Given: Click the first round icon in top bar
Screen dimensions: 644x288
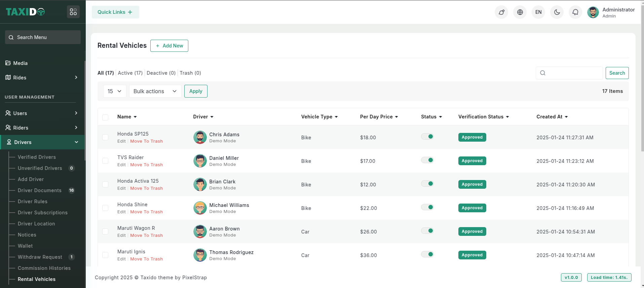Looking at the screenshot, I should tap(501, 12).
